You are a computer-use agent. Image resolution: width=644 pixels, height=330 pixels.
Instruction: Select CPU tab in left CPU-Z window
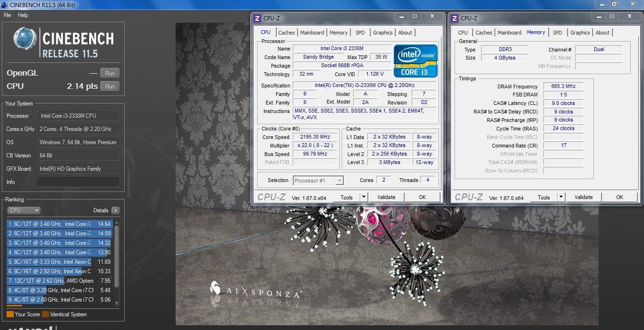(x=266, y=32)
